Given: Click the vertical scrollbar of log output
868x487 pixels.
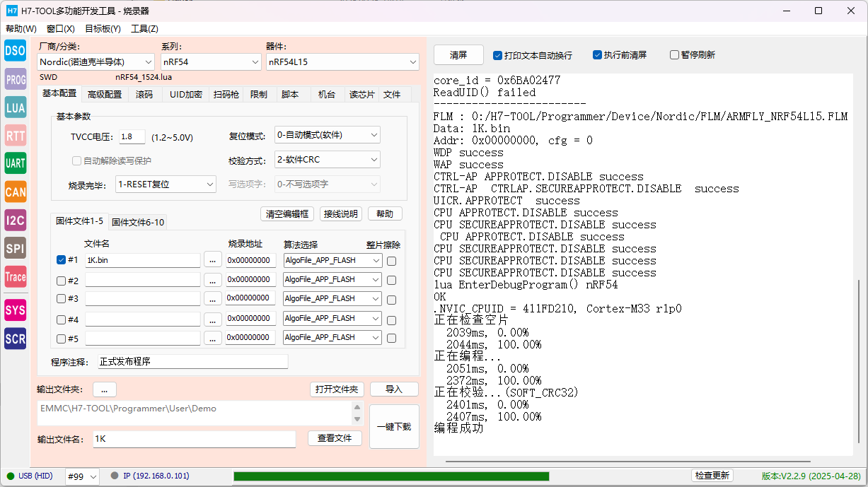Looking at the screenshot, I should (860, 265).
